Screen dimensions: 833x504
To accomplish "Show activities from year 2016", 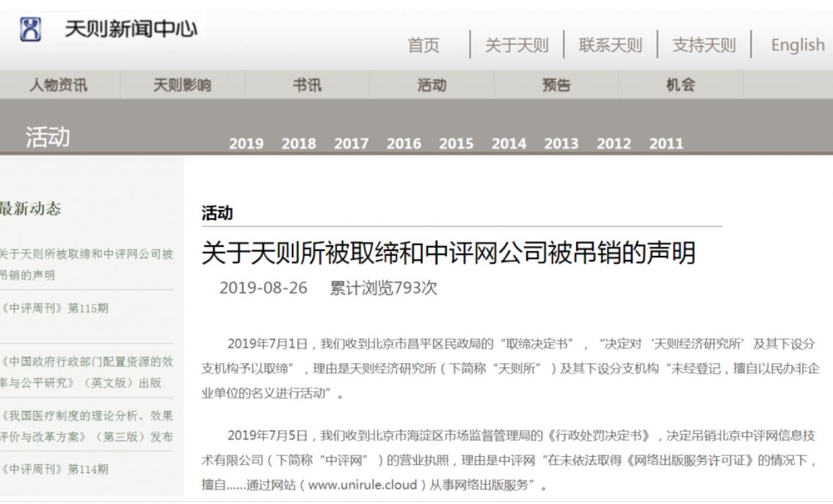I will pos(403,144).
